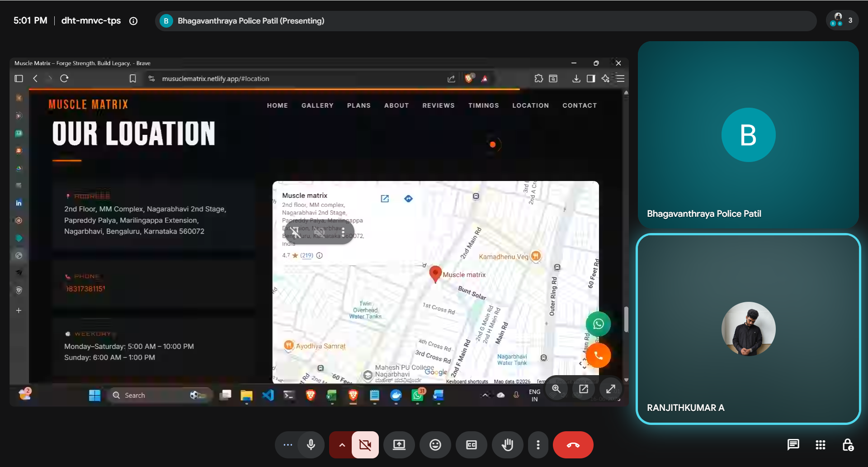Click the Bhagavanthraya presenting banner
This screenshot has height=467, width=868.
click(486, 21)
